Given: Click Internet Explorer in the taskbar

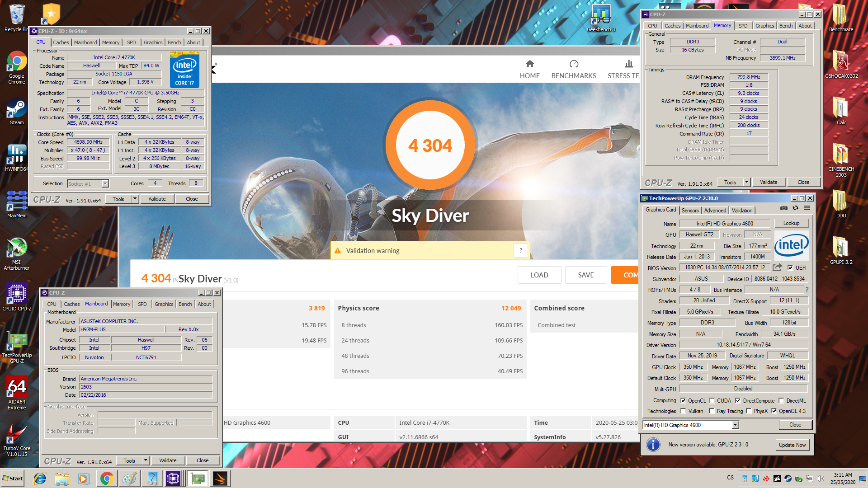Looking at the screenshot, I should pyautogui.click(x=40, y=479).
